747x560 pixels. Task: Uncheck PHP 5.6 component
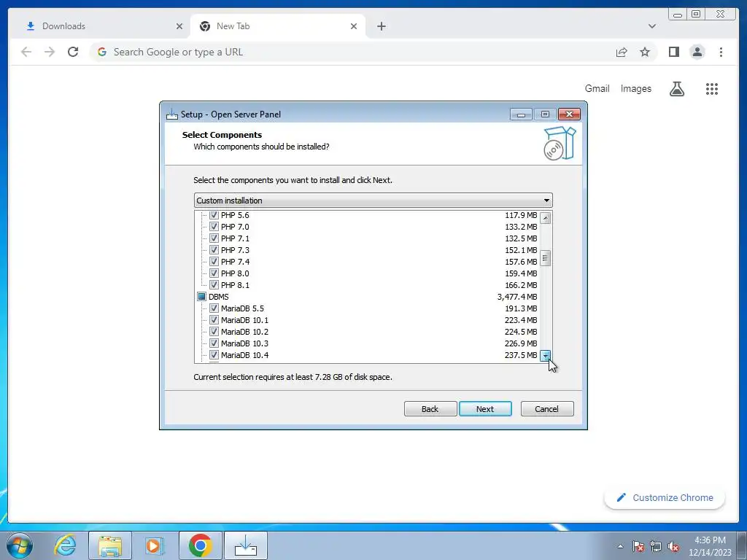(x=214, y=215)
